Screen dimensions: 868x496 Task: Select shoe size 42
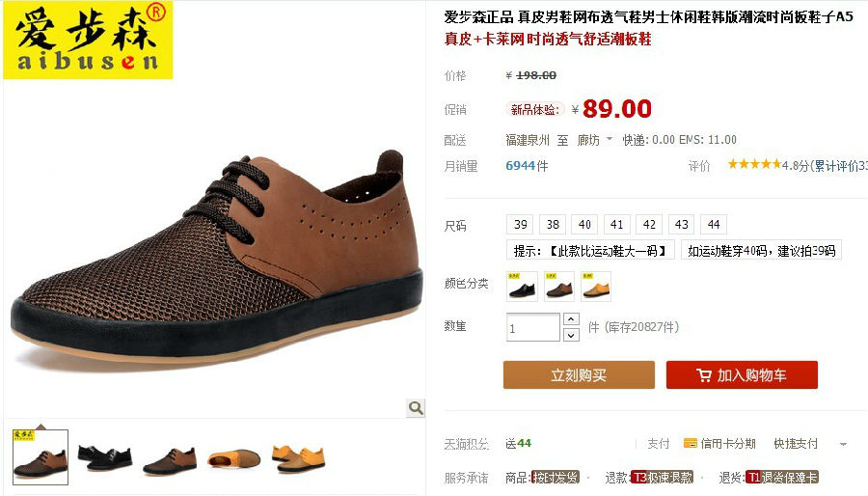649,224
